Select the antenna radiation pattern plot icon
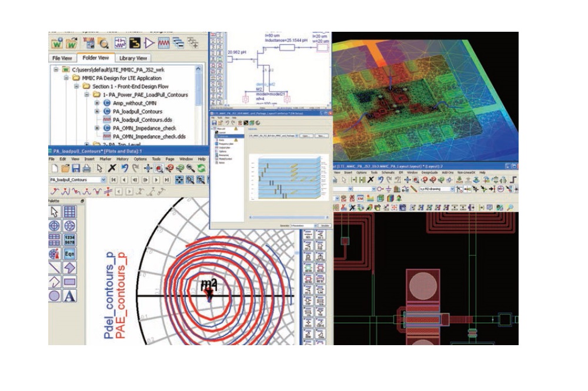Screen dimensions: 588x391 point(54,254)
